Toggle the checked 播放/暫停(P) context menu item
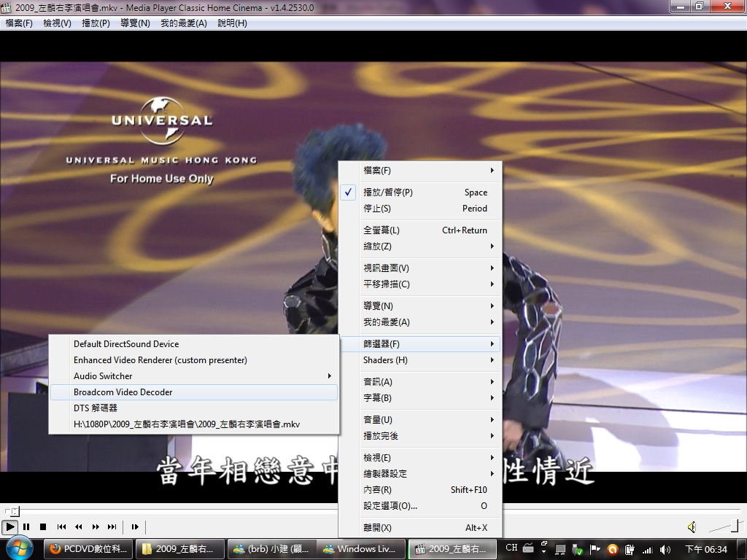Viewport: 747px width, 560px height. coord(420,192)
